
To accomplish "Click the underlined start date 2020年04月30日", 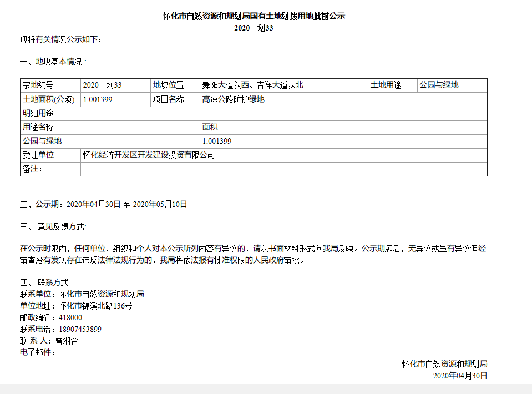I will pyautogui.click(x=94, y=204).
